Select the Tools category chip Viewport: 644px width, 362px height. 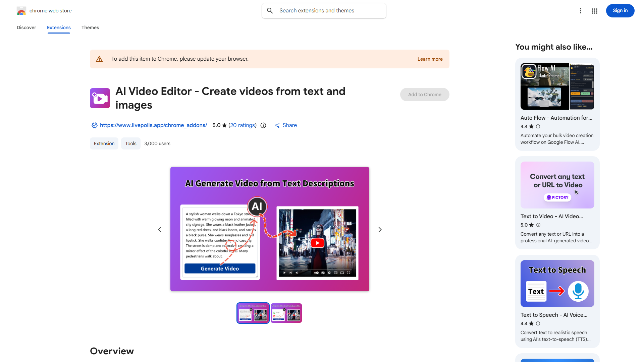tap(130, 143)
